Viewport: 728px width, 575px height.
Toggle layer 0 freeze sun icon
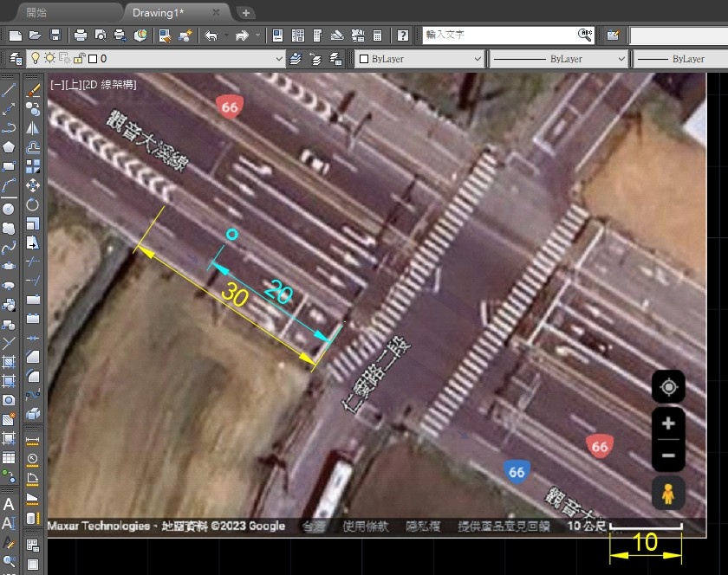[50, 59]
